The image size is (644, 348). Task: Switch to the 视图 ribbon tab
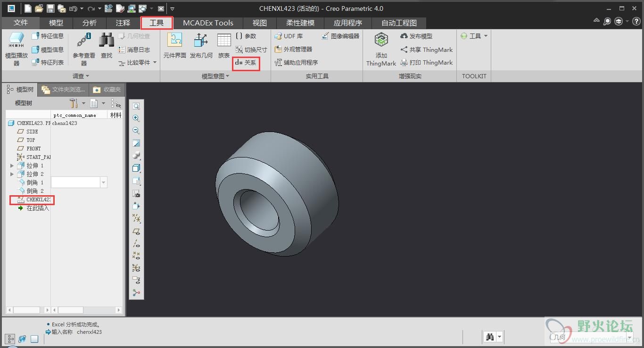point(259,23)
